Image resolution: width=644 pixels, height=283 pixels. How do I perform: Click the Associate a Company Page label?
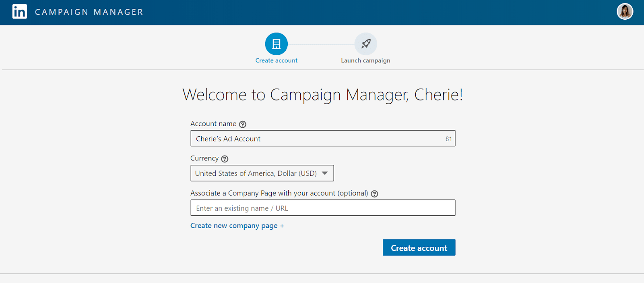tap(279, 193)
